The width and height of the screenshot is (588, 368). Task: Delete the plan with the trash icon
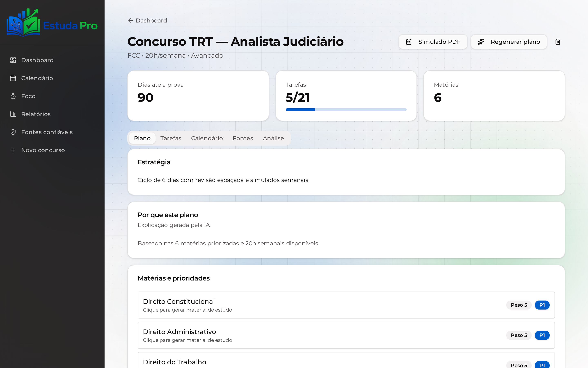click(x=558, y=42)
